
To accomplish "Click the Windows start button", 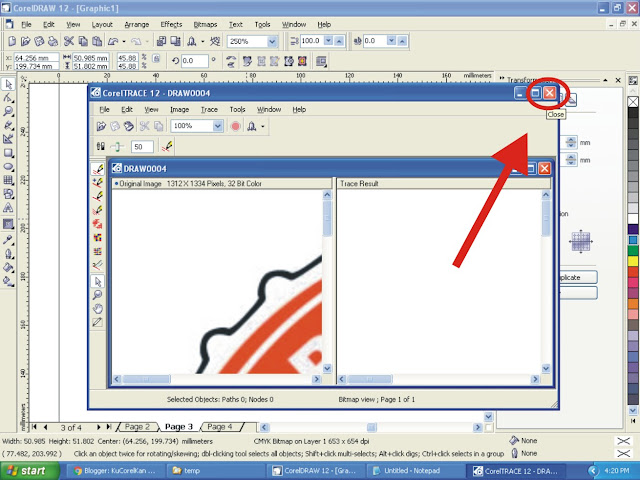I will point(29,471).
